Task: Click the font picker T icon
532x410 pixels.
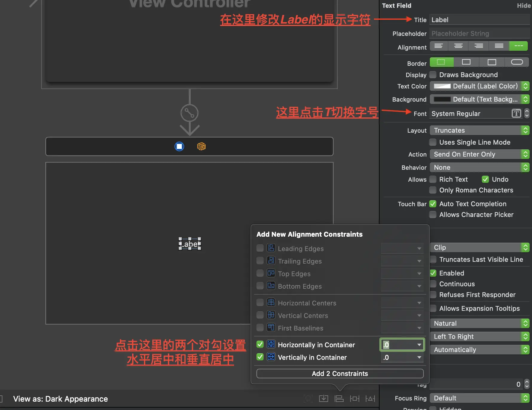Action: 516,114
